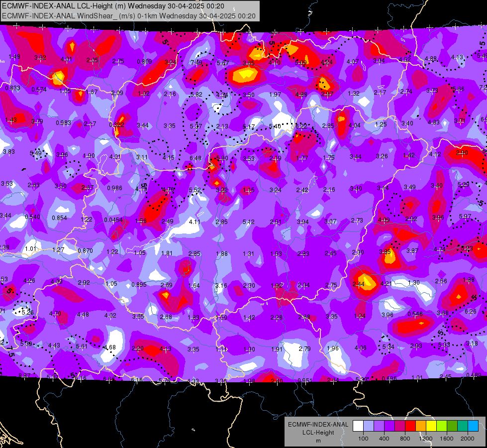Image resolution: width=487 pixels, height=448 pixels.
Task: Click the wind shear value '6.22'
Action: pyautogui.click(x=301, y=126)
